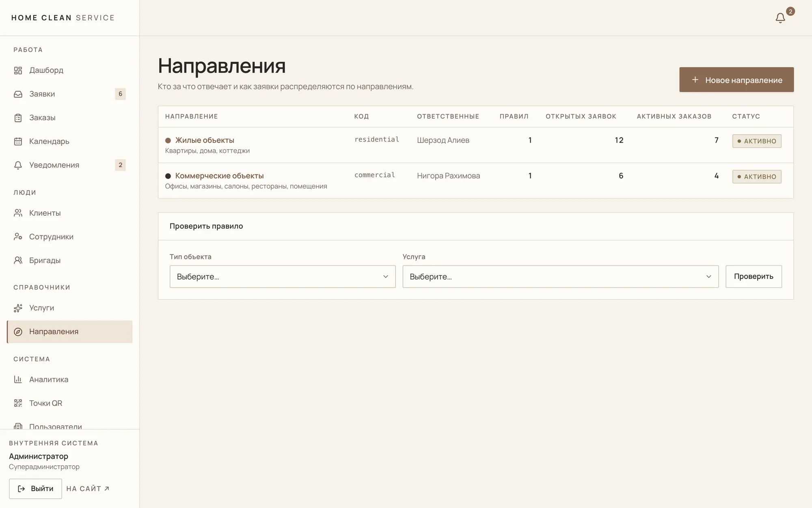Open the Бригады page
Viewport: 812px width, 508px height.
(70, 261)
